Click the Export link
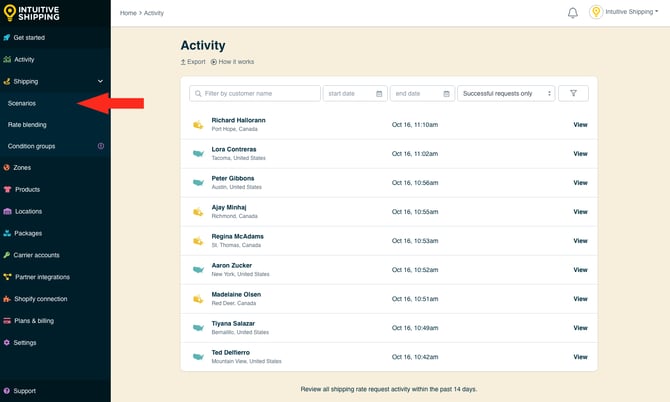The width and height of the screenshot is (670, 402). click(193, 62)
